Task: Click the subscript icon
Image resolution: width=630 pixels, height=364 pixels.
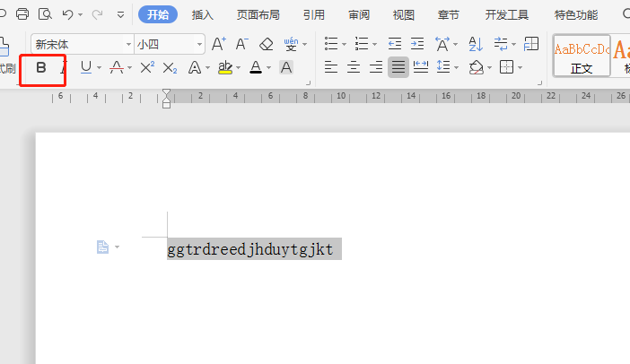Action: pyautogui.click(x=170, y=67)
